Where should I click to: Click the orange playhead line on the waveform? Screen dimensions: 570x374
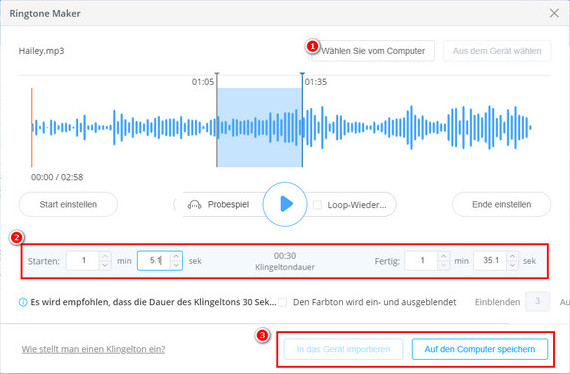32,127
